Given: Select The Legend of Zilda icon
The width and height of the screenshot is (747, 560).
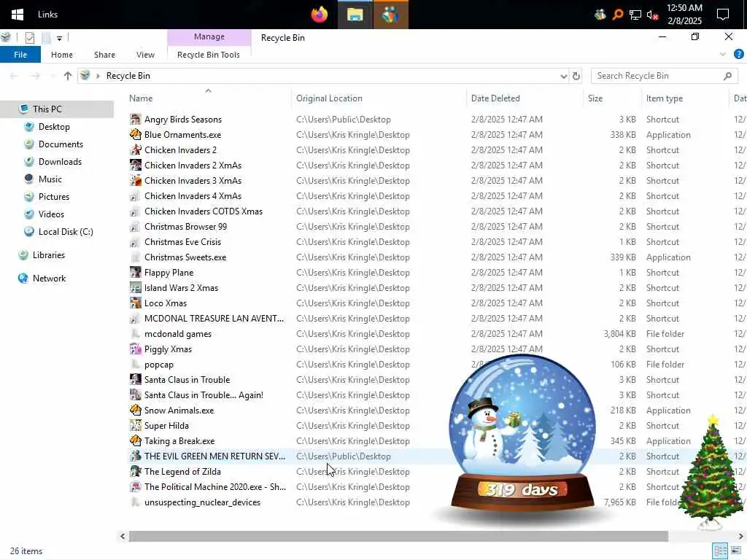Looking at the screenshot, I should click(x=135, y=472).
